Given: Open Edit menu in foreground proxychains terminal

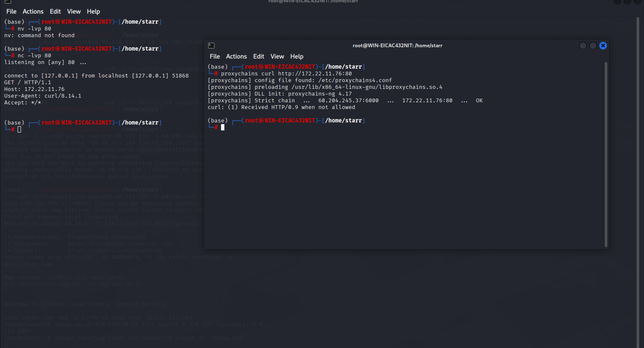Looking at the screenshot, I should point(259,56).
